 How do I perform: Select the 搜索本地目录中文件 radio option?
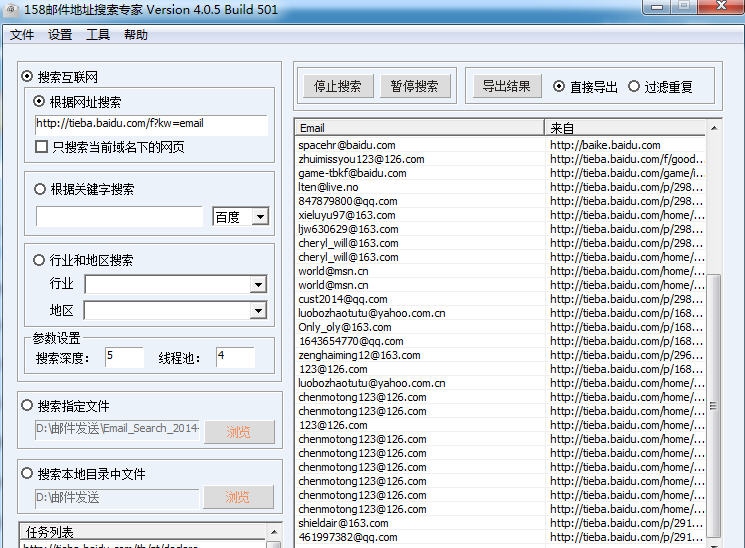pyautogui.click(x=27, y=473)
